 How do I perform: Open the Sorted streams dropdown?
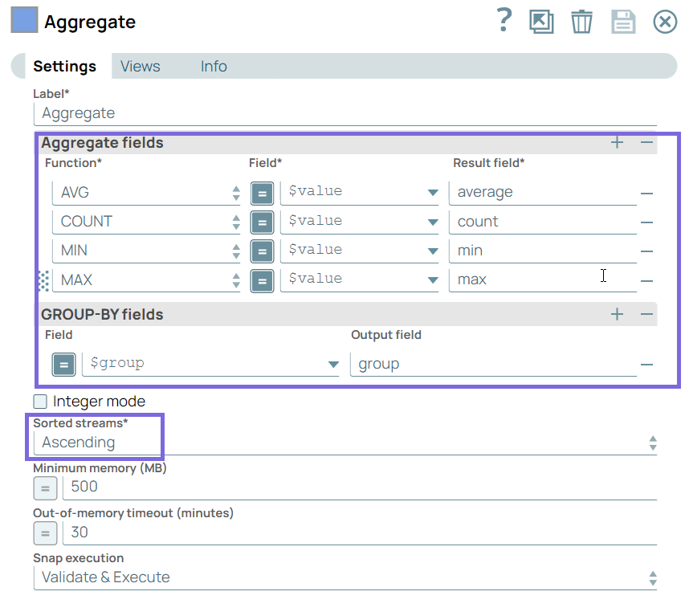tap(344, 443)
